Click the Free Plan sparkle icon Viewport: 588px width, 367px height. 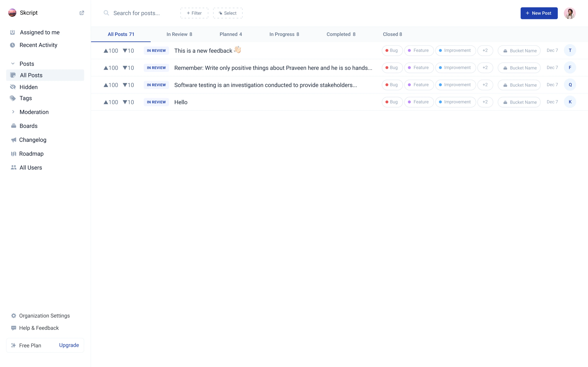(x=14, y=345)
